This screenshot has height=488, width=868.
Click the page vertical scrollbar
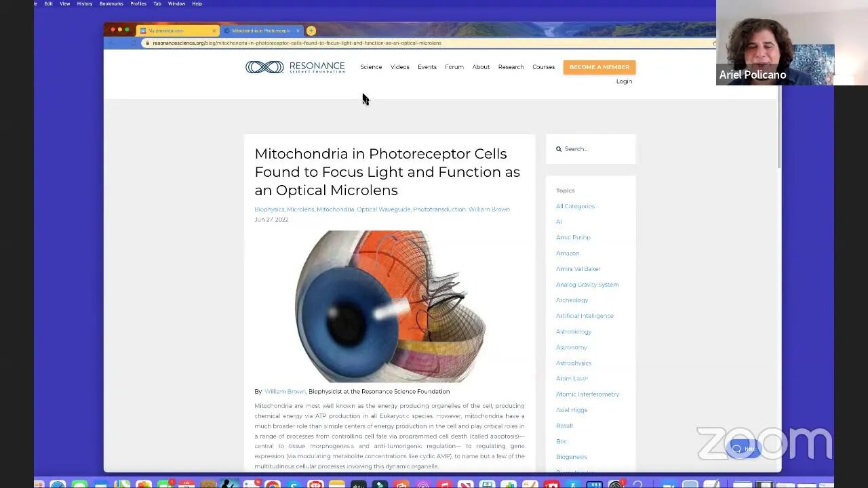[x=779, y=128]
